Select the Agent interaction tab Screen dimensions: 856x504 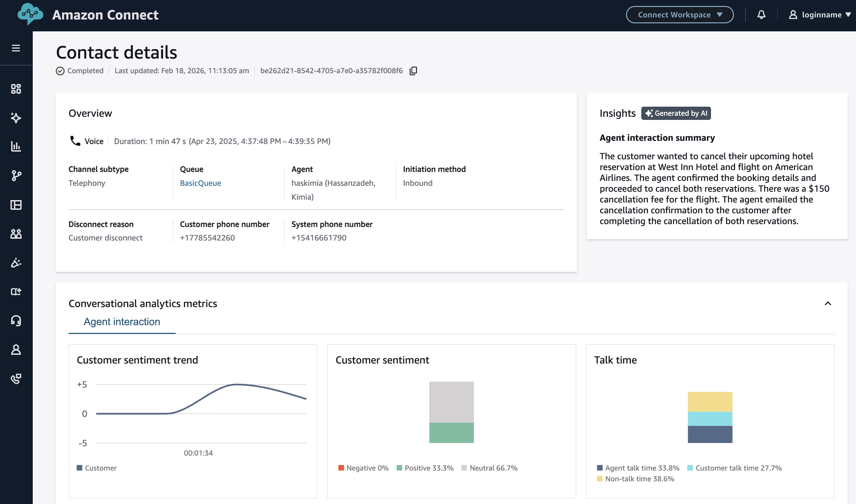tap(122, 322)
